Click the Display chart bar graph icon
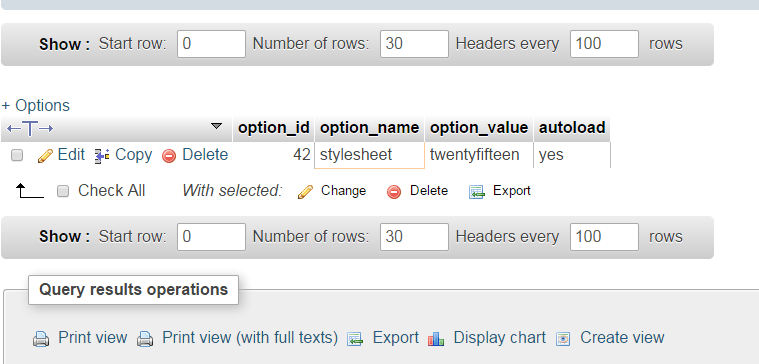 tap(436, 338)
